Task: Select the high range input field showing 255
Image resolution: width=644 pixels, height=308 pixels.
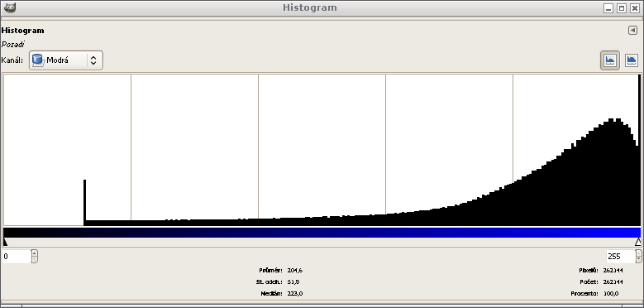Action: click(621, 256)
